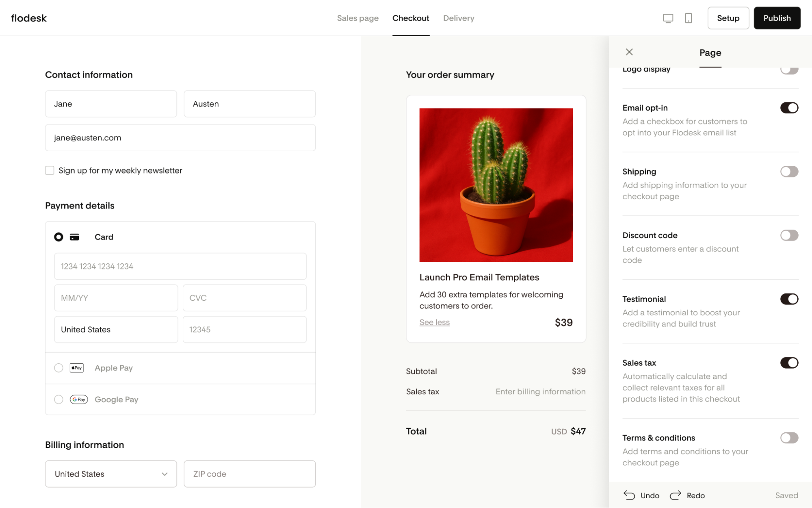Enable the Shipping toggle
Viewport: 812px width, 508px height.
tap(789, 172)
